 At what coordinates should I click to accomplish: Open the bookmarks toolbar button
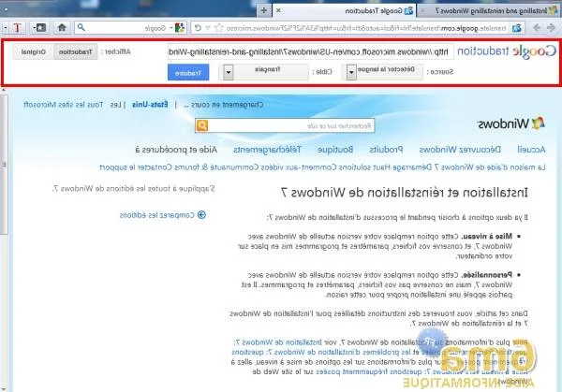click(39, 27)
